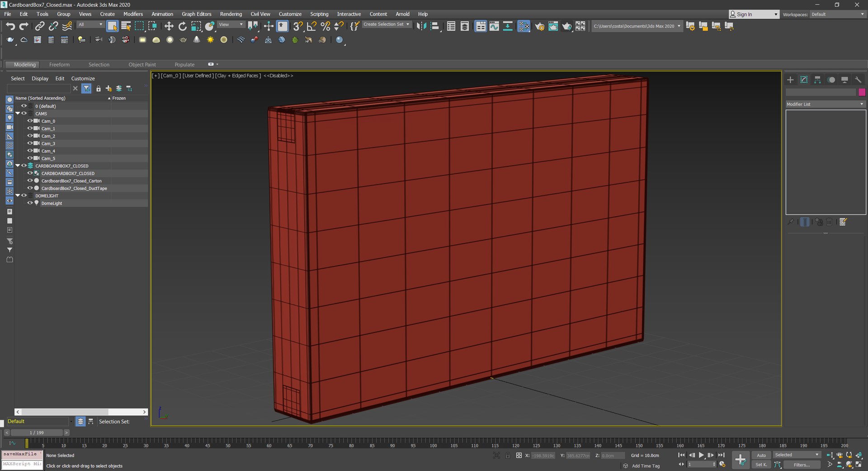
Task: Open Select by Name dialog
Action: [126, 26]
